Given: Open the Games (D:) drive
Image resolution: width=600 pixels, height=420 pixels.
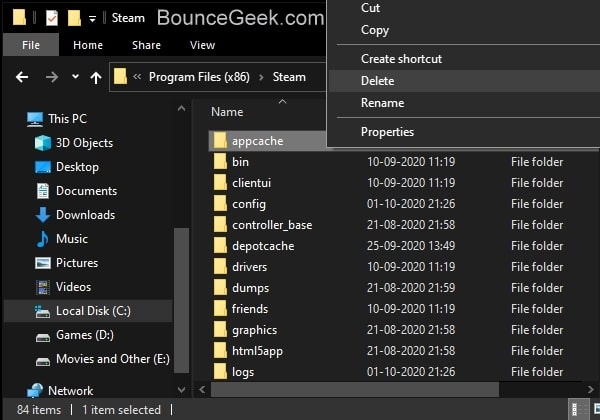Looking at the screenshot, I should (x=85, y=335).
